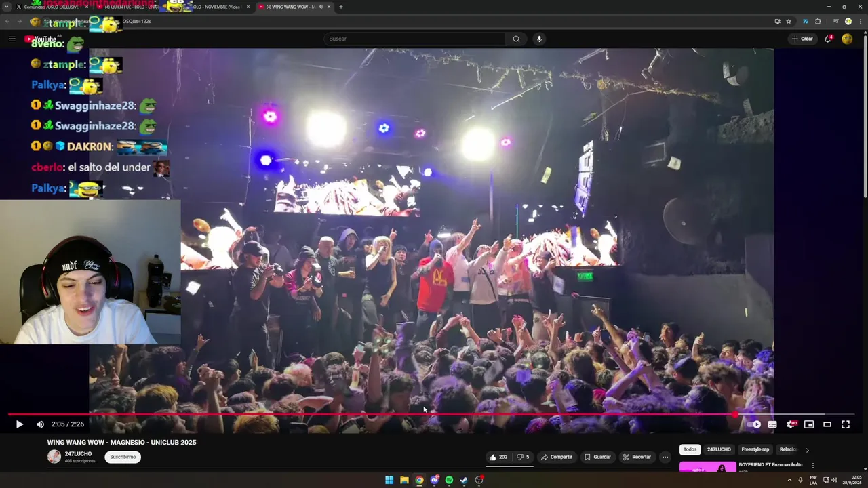
Task: Open the 247LUCHO channel avatar
Action: [54, 457]
